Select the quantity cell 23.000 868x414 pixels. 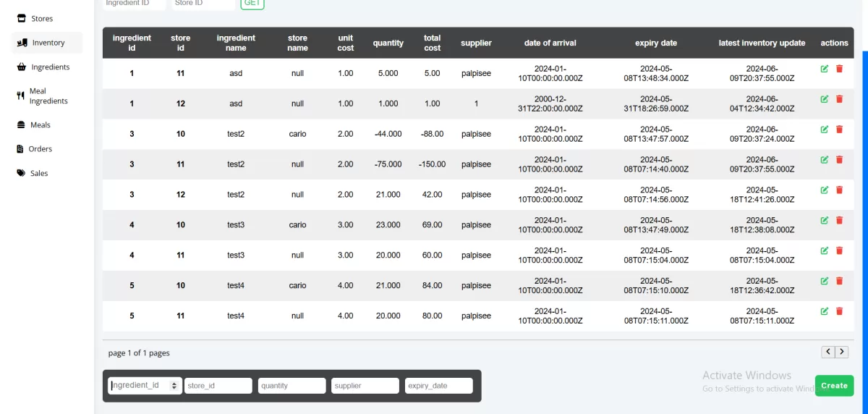tap(388, 225)
